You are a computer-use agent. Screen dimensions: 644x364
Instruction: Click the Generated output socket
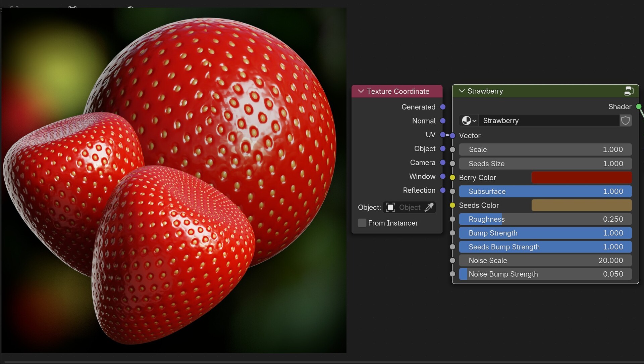coord(443,107)
